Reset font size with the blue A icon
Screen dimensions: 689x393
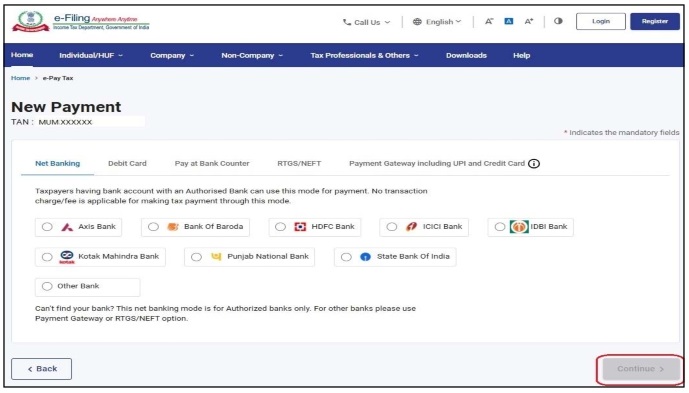[509, 21]
